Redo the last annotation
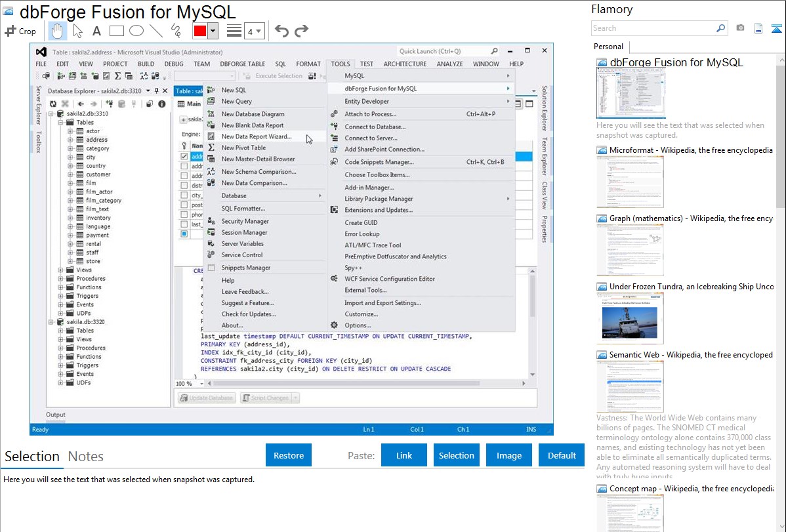Image resolution: width=786 pixels, height=532 pixels. click(x=301, y=31)
